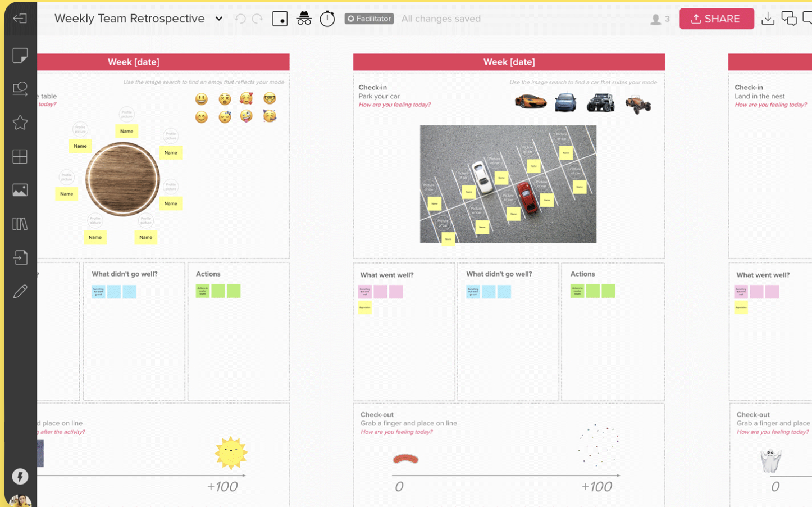Image resolution: width=812 pixels, height=507 pixels.
Task: Open the star favorites tool in sidebar
Action: 20,123
